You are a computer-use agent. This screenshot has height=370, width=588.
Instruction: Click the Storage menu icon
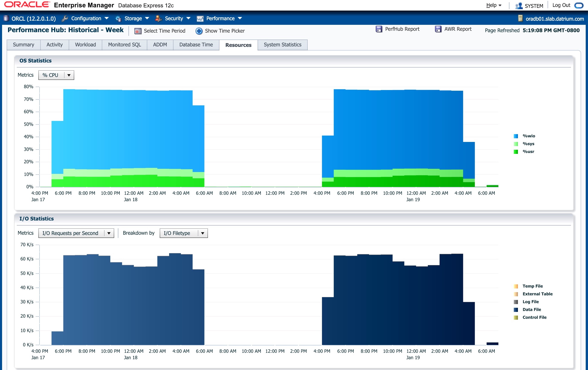(x=118, y=19)
